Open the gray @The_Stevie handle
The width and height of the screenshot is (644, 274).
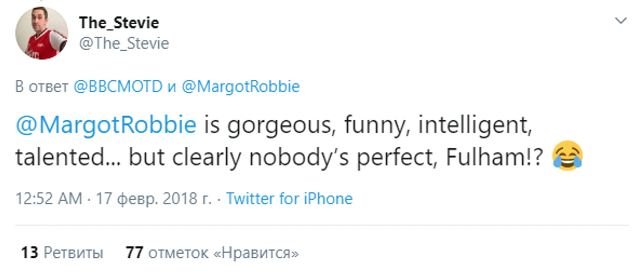pos(124,43)
